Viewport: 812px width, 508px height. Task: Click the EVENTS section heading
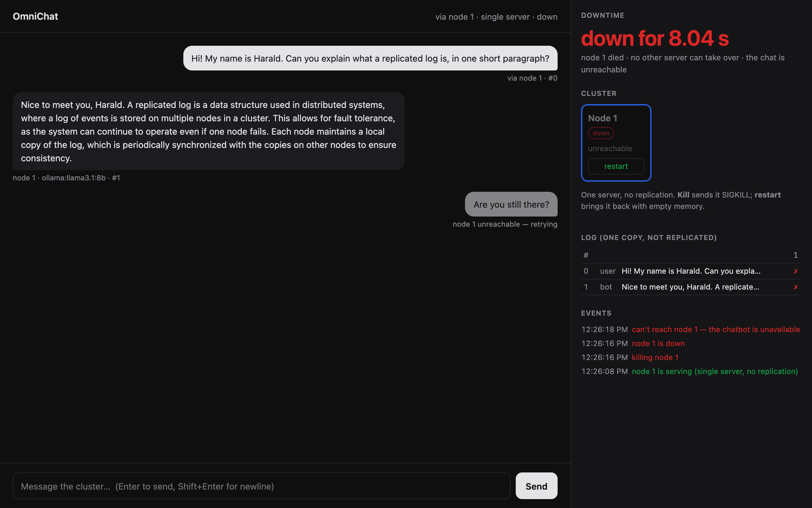click(x=596, y=313)
